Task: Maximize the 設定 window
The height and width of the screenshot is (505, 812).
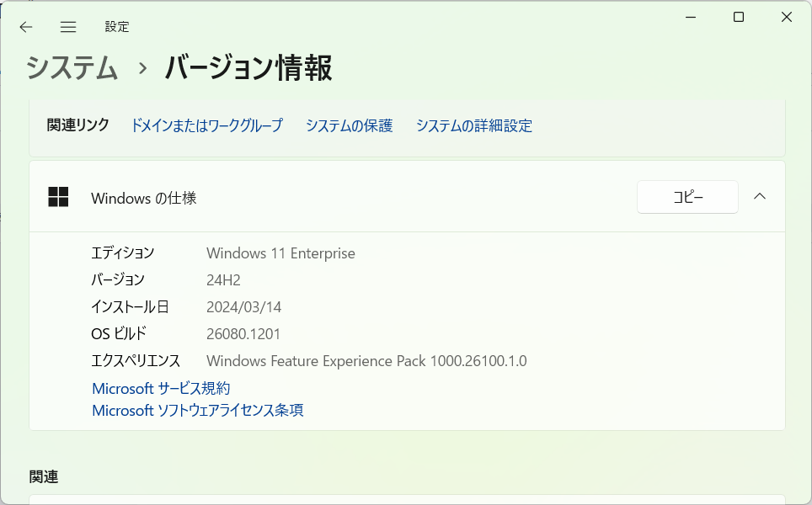Action: [738, 16]
